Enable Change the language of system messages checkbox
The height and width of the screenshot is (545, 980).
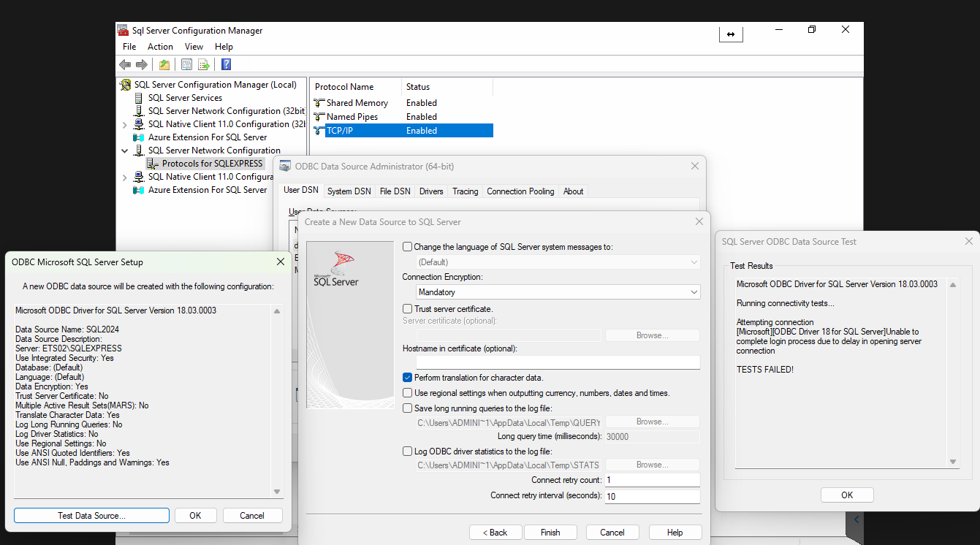407,247
